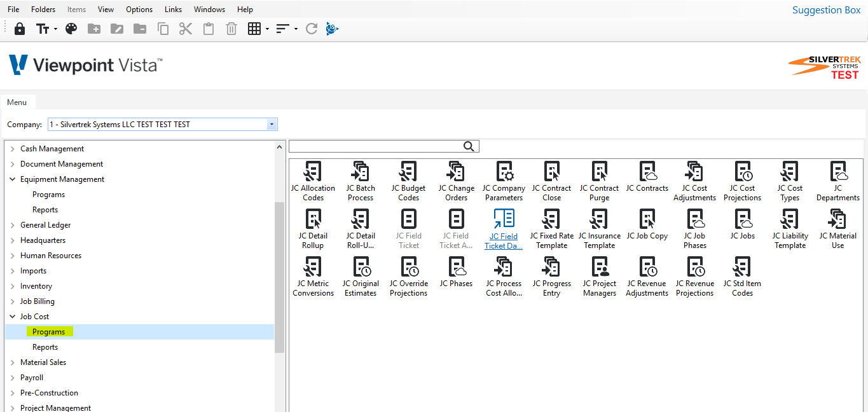Open JC Jobs program
Viewport: 868px width, 412px height.
(x=742, y=224)
